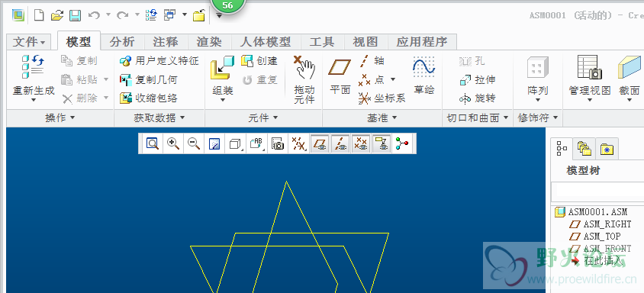644x293 pixels.
Task: Click the Refit zoom icon in view toolbar
Action: (x=153, y=143)
